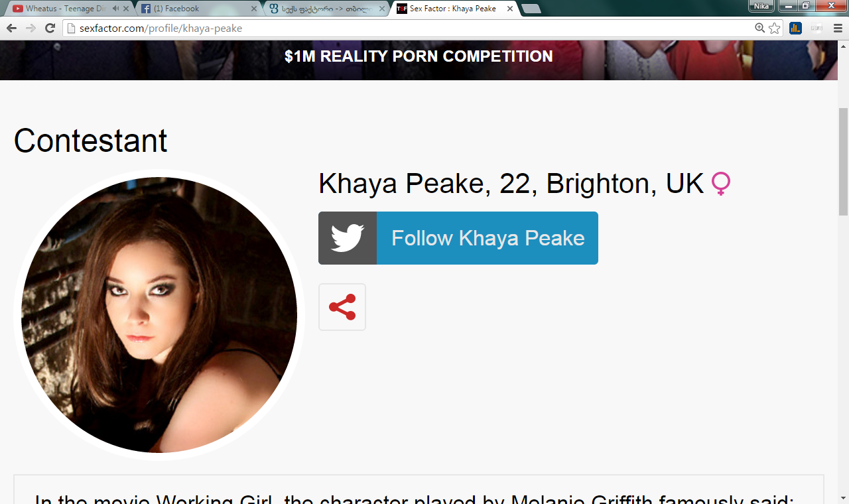Click the red share icon button
This screenshot has height=504, width=849.
342,307
